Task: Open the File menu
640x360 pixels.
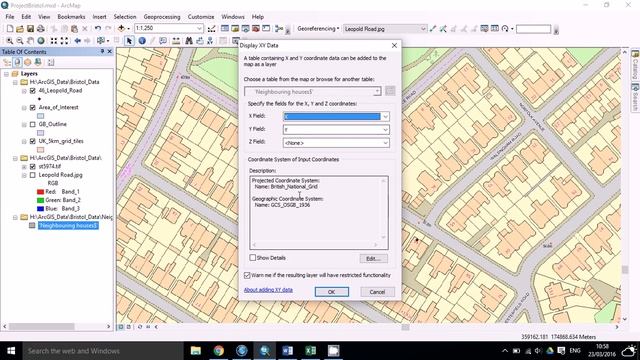Action: point(10,17)
